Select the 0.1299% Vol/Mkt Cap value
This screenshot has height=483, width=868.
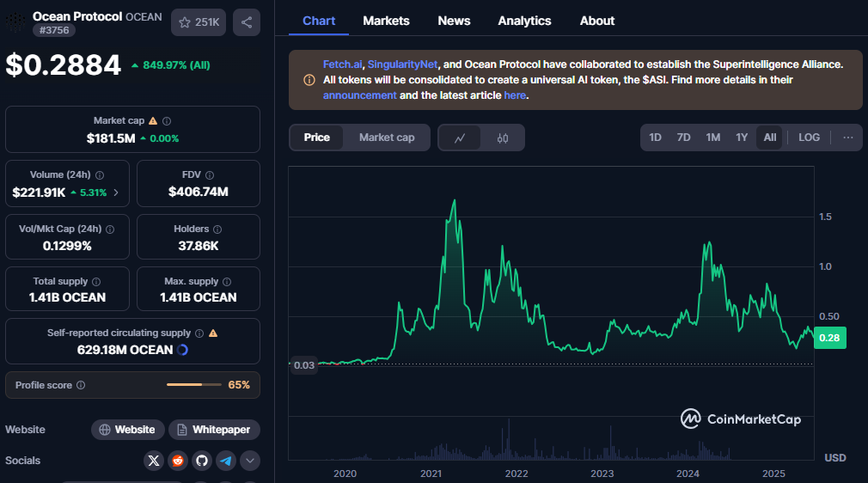[x=67, y=246]
